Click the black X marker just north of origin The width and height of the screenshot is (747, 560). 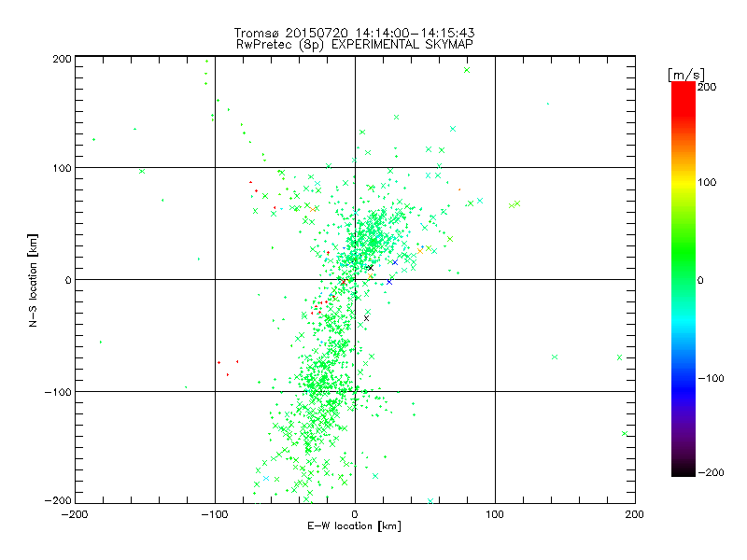click(x=371, y=268)
